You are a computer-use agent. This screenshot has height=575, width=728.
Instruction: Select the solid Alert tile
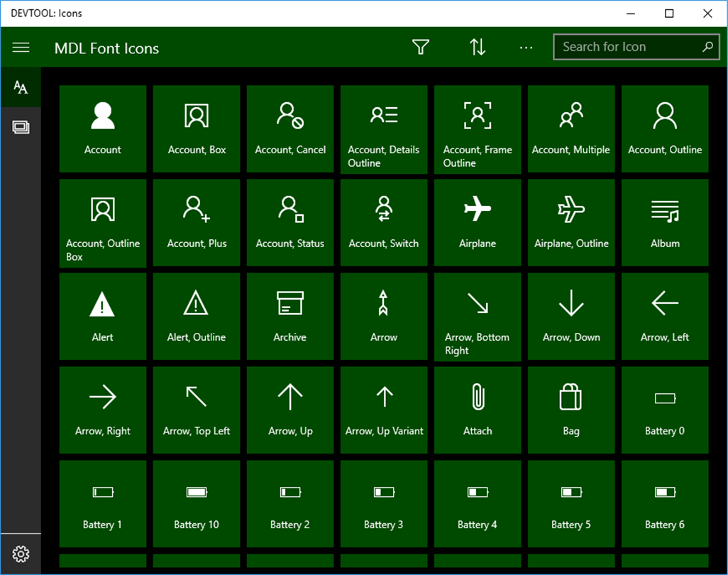pyautogui.click(x=103, y=317)
